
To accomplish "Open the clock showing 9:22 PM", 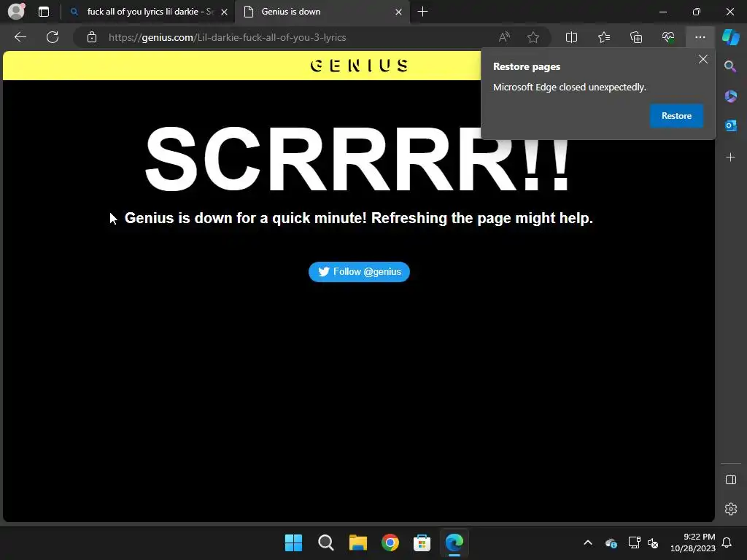I will pos(693,542).
